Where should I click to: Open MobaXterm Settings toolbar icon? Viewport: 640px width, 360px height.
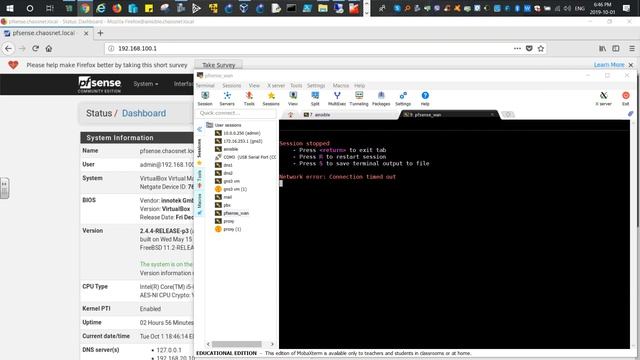[403, 98]
